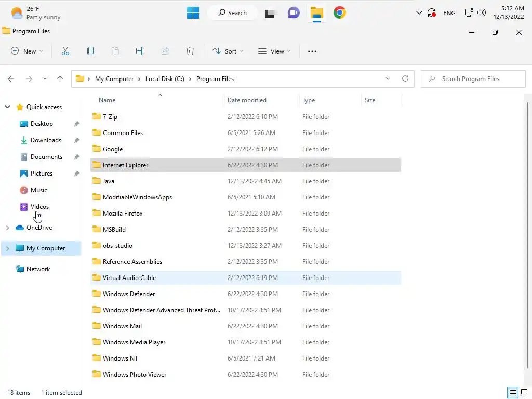
Task: Open the clock and date panel
Action: tap(509, 12)
